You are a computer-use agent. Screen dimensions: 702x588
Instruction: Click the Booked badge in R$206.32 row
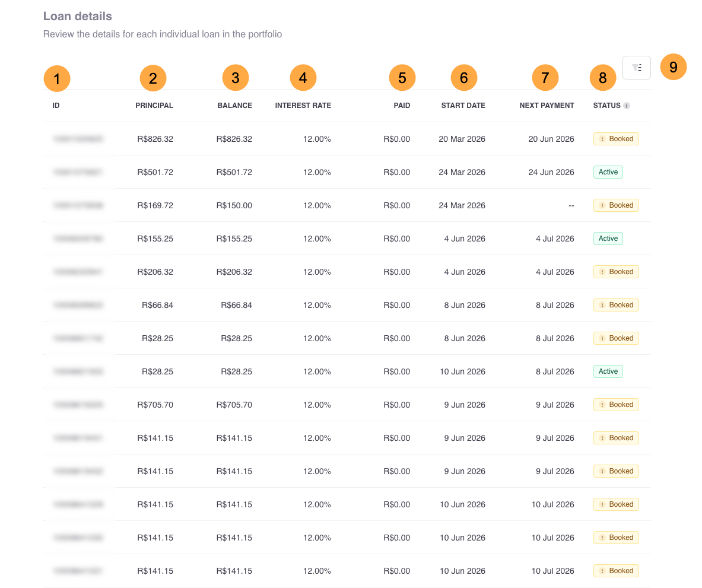coord(616,272)
